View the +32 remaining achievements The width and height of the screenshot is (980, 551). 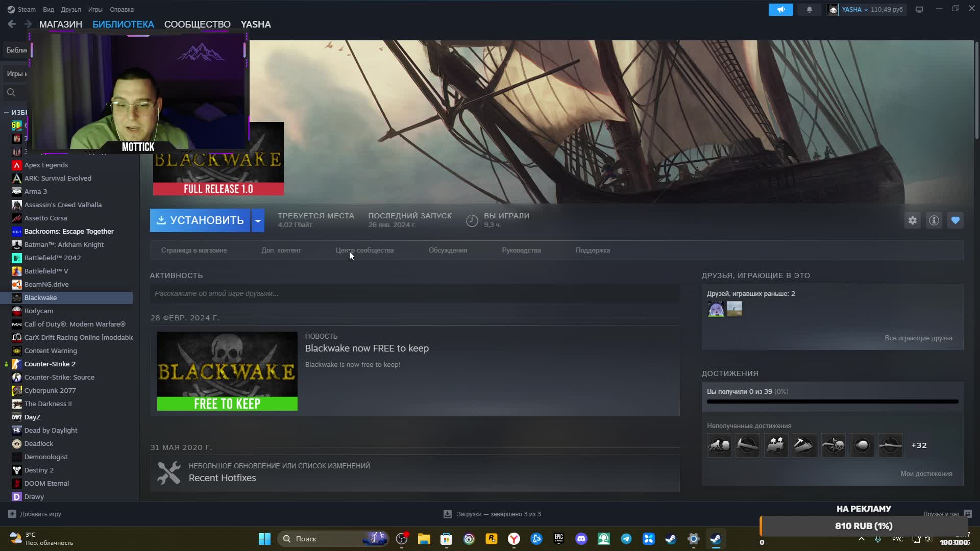pos(919,445)
